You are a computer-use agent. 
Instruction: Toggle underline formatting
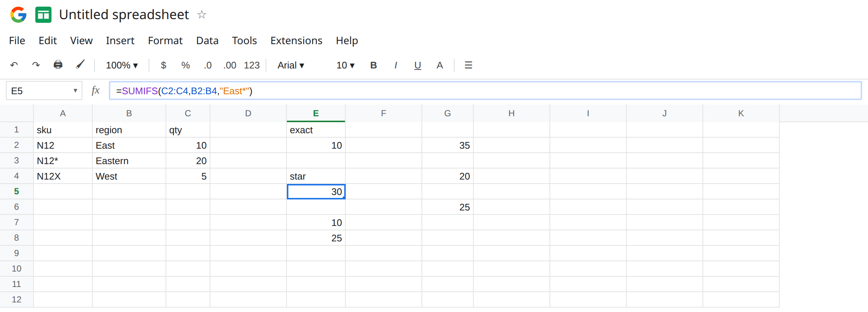[x=417, y=65]
